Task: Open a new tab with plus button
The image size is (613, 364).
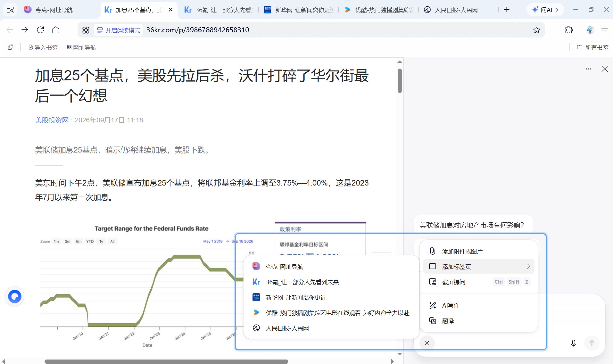Action: click(507, 10)
